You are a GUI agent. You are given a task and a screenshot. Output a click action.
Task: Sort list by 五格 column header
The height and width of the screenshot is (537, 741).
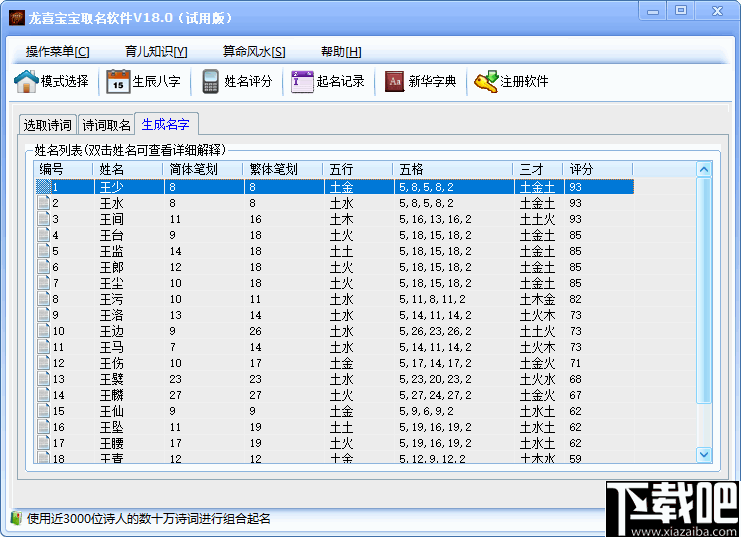click(453, 169)
